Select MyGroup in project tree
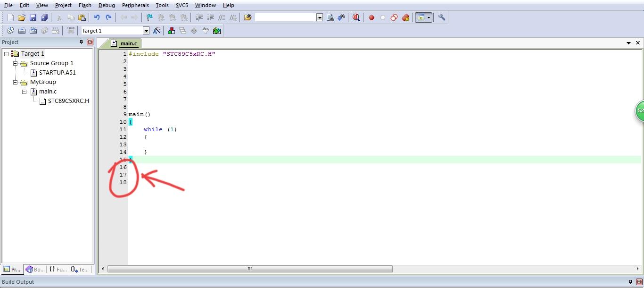 (43, 82)
